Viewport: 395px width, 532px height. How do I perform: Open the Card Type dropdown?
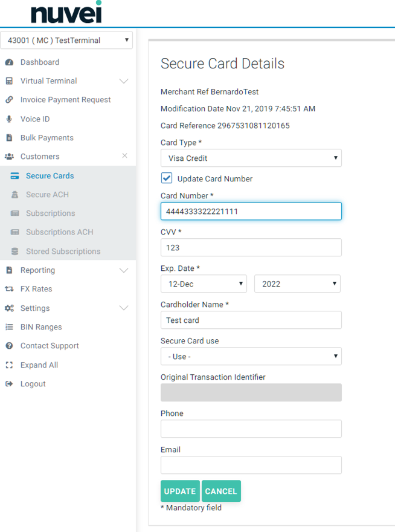[x=251, y=158]
